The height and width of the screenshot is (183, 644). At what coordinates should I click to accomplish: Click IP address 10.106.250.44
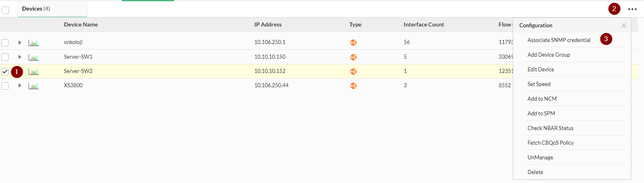[271, 85]
